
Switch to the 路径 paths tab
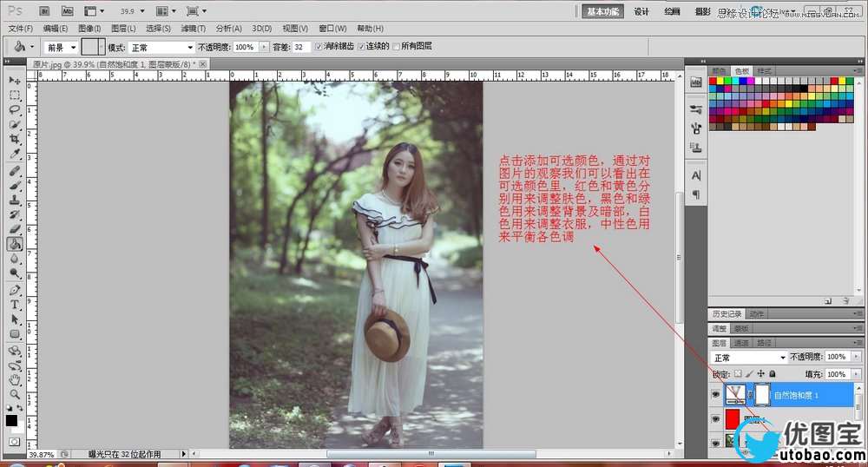[x=763, y=343]
